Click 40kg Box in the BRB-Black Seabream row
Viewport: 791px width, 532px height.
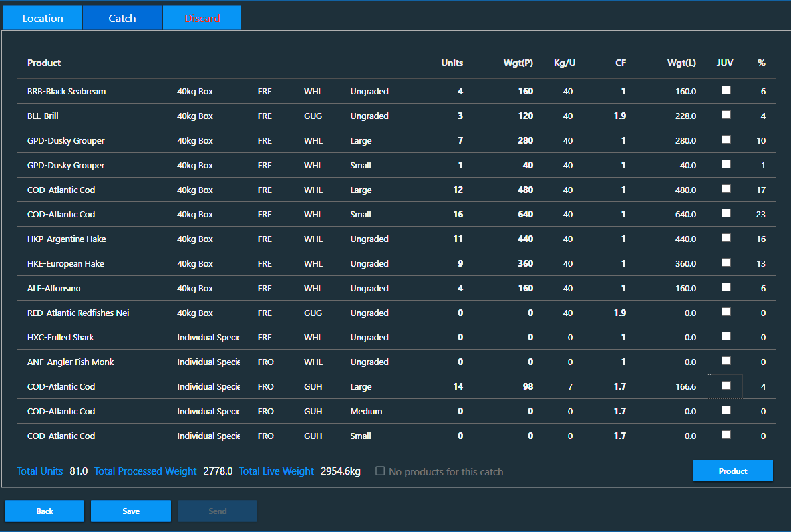click(195, 91)
